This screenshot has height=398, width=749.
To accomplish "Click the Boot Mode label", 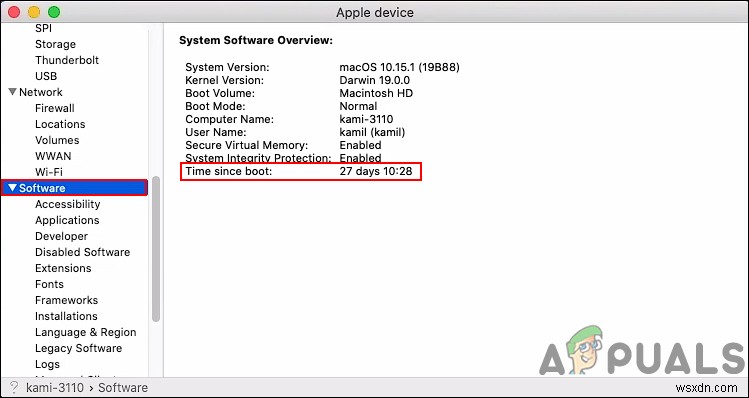I will [x=215, y=106].
